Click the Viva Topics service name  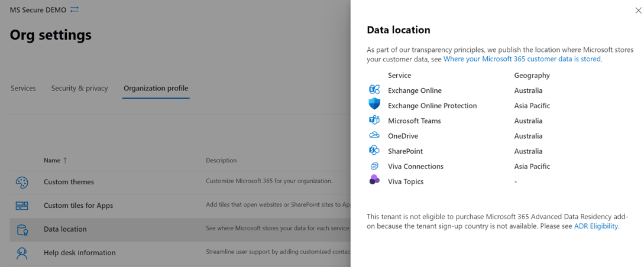(x=406, y=182)
